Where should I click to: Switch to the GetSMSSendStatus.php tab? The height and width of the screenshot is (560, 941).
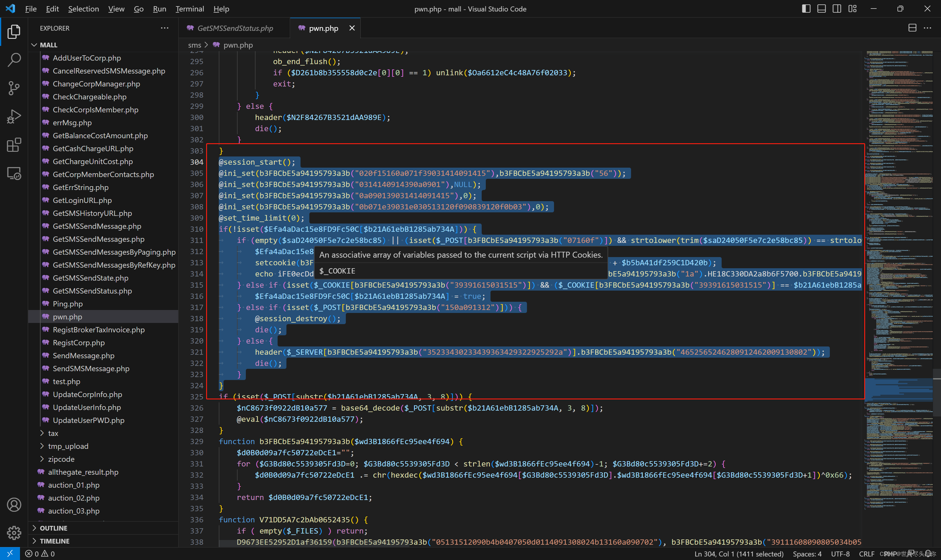point(235,28)
